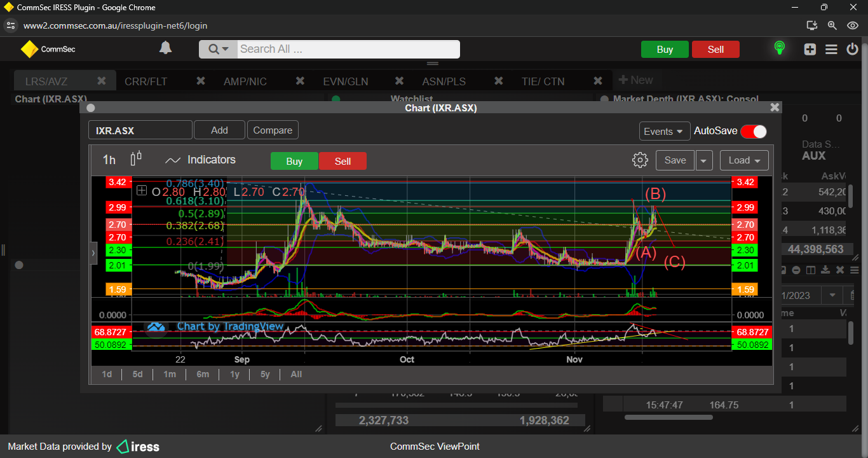
Task: Close the EVN/GLN tab
Action: coord(400,81)
